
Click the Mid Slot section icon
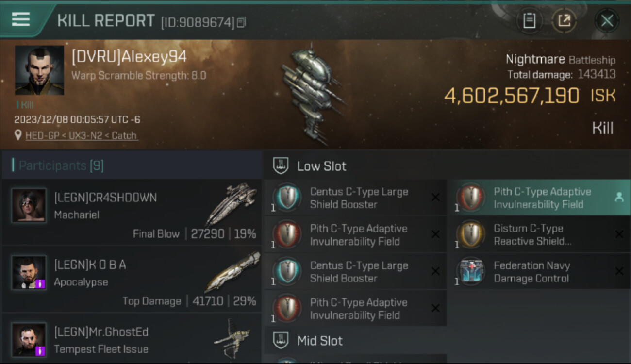[281, 340]
